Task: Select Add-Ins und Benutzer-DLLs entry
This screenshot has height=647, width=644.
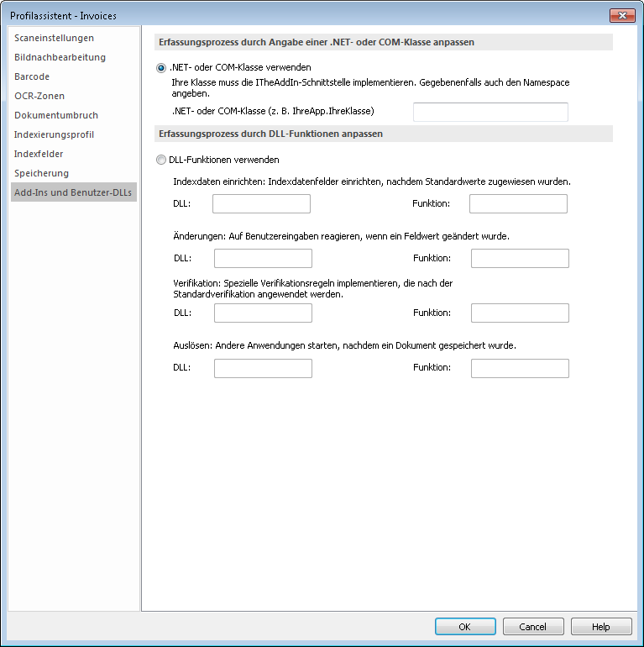Action: [73, 192]
